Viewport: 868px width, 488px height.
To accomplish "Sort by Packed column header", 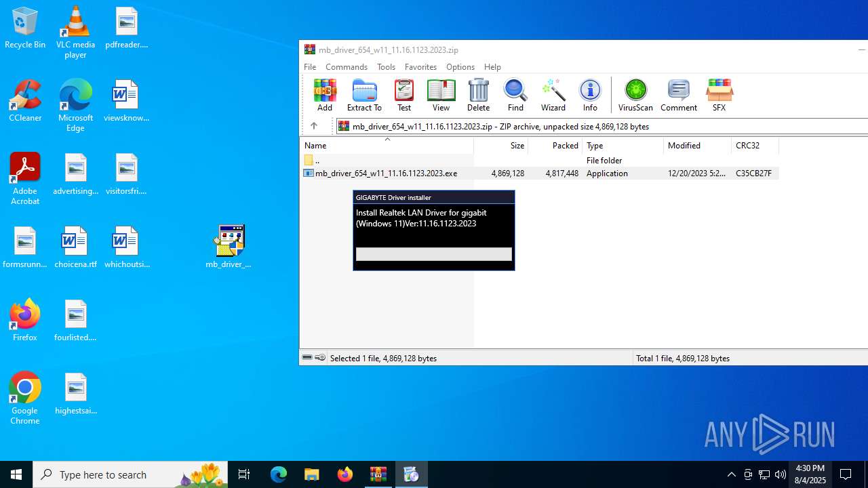I will (x=555, y=146).
